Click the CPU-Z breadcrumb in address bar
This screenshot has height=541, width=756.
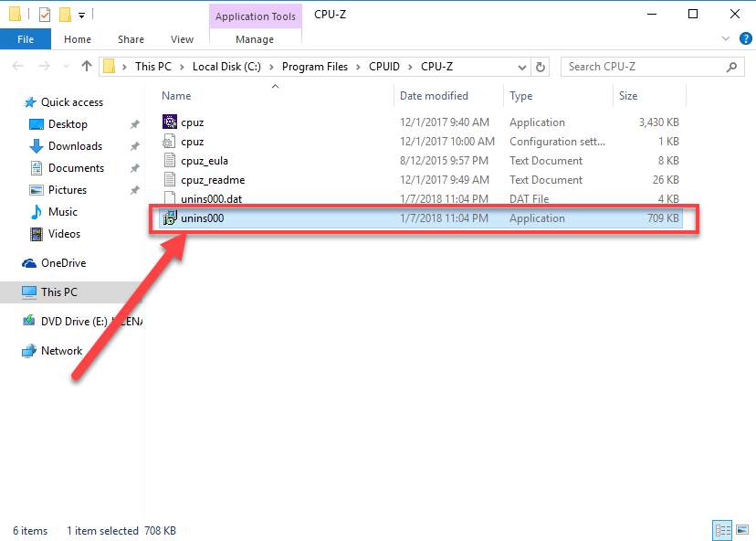436,67
